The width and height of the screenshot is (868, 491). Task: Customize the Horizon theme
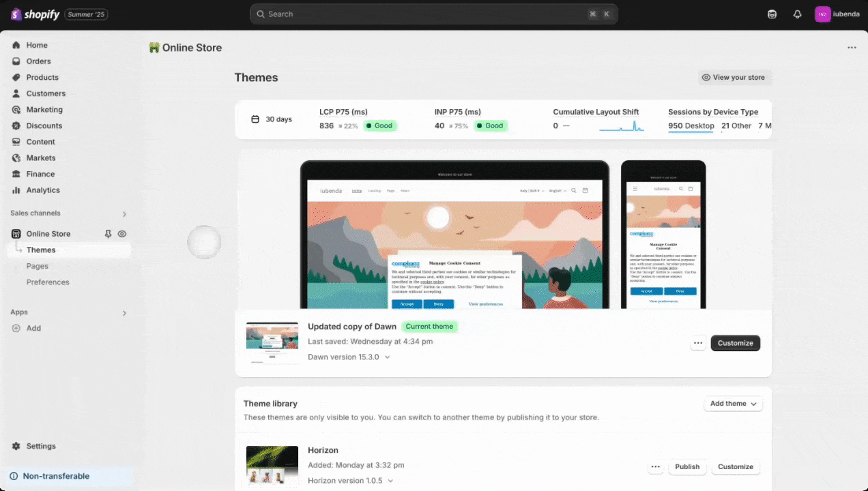(x=736, y=467)
